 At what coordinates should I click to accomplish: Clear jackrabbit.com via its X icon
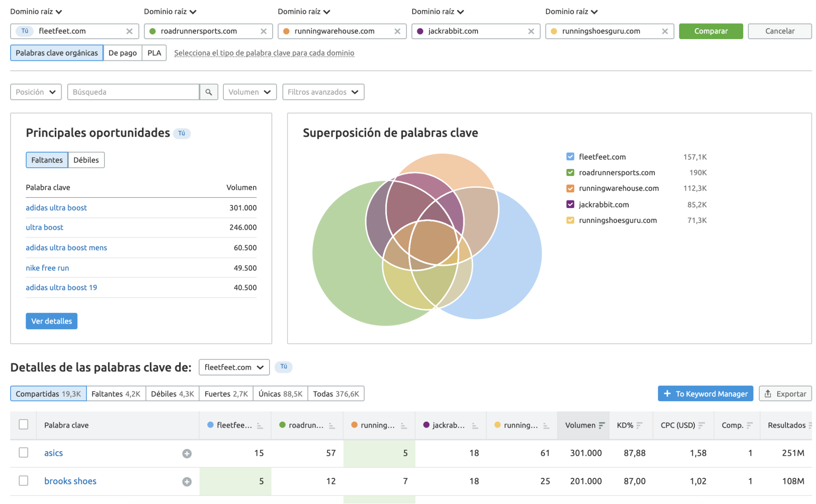tap(531, 31)
